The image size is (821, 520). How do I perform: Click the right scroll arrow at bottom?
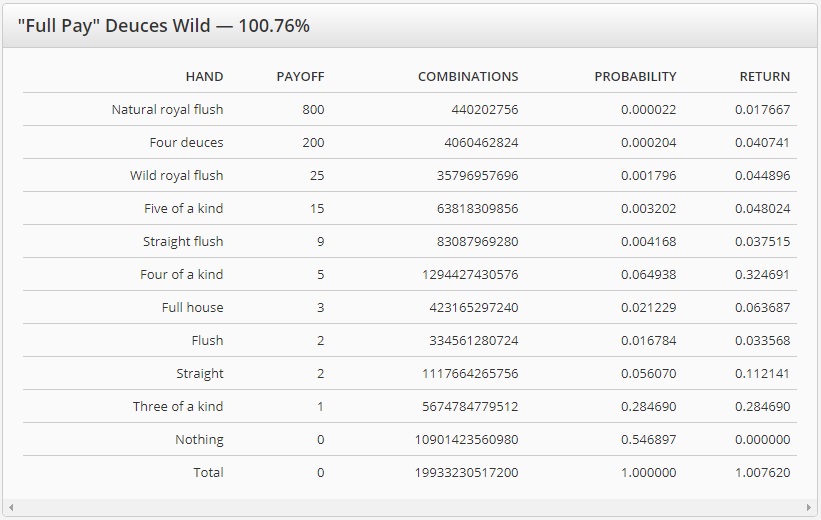tap(811, 509)
